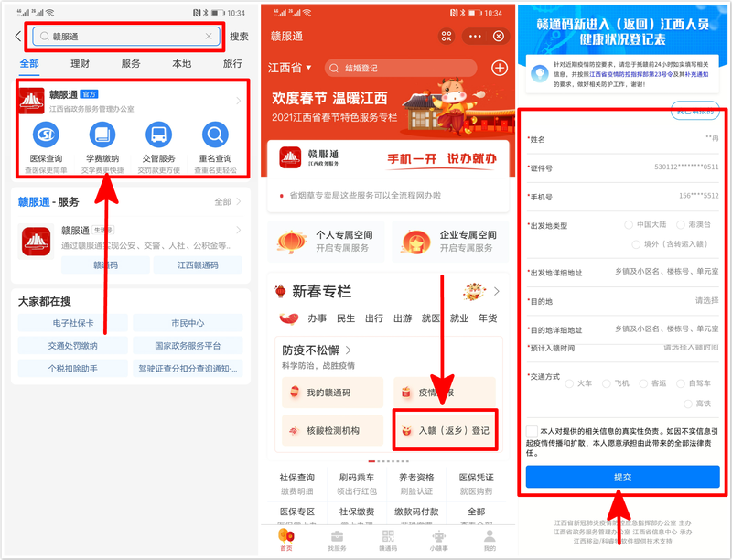Open 疫情上报 shortcut

pos(445,393)
